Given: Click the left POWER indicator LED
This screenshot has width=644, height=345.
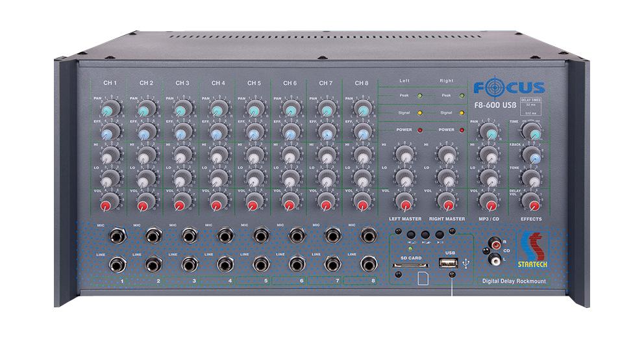Looking at the screenshot, I should (421, 130).
